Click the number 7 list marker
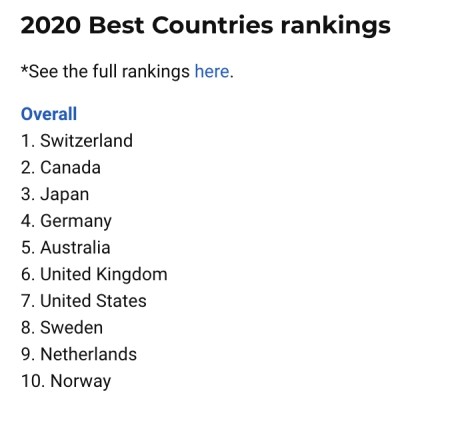This screenshot has height=435, width=452. pos(28,301)
